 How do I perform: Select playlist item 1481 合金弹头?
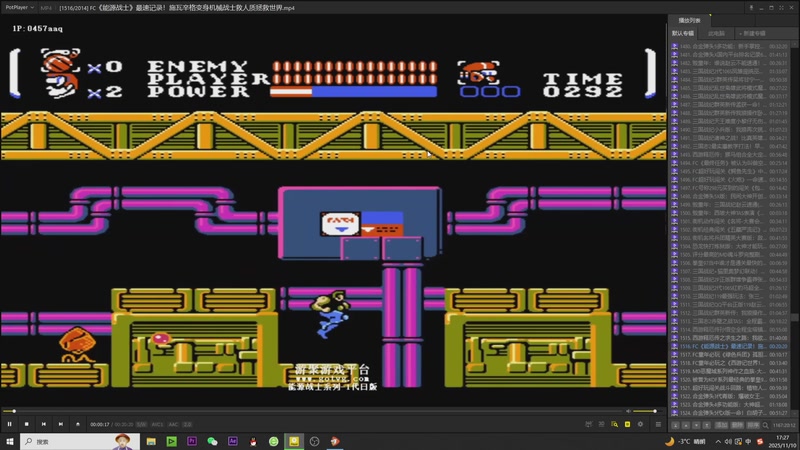tap(730, 55)
